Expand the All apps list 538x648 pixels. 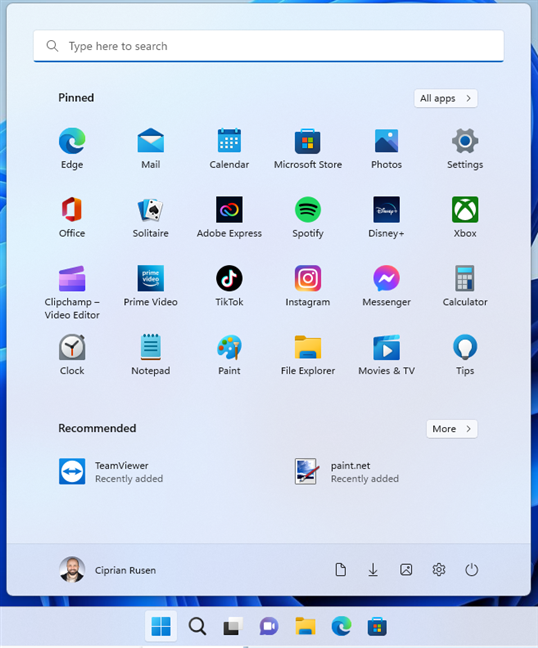click(446, 98)
